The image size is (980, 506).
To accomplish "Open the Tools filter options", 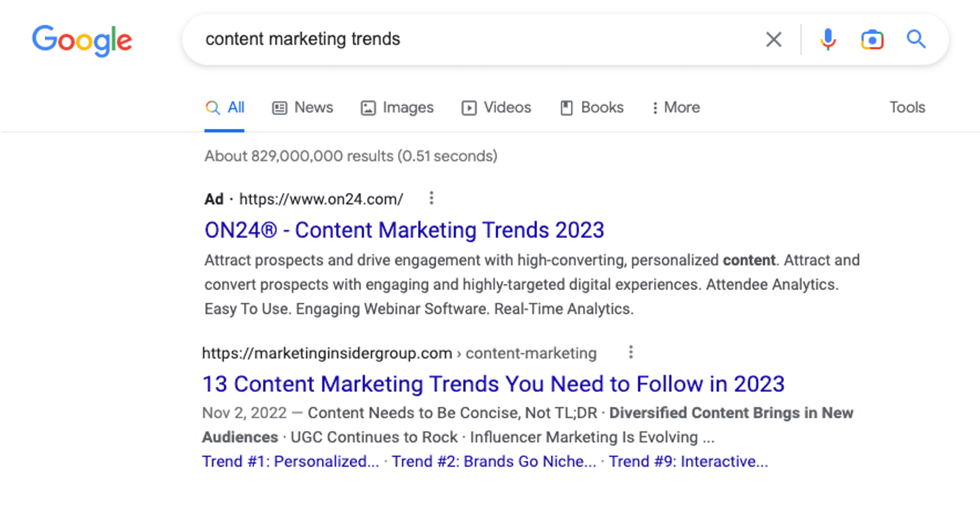I will 907,108.
